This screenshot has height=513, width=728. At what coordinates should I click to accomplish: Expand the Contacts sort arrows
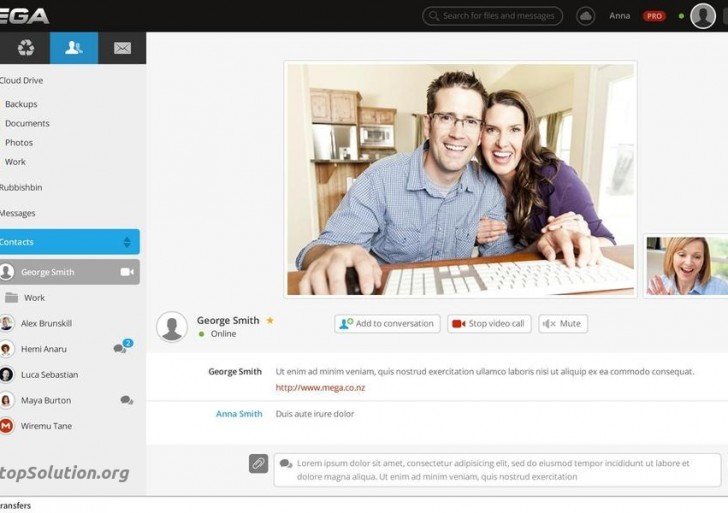pyautogui.click(x=127, y=242)
